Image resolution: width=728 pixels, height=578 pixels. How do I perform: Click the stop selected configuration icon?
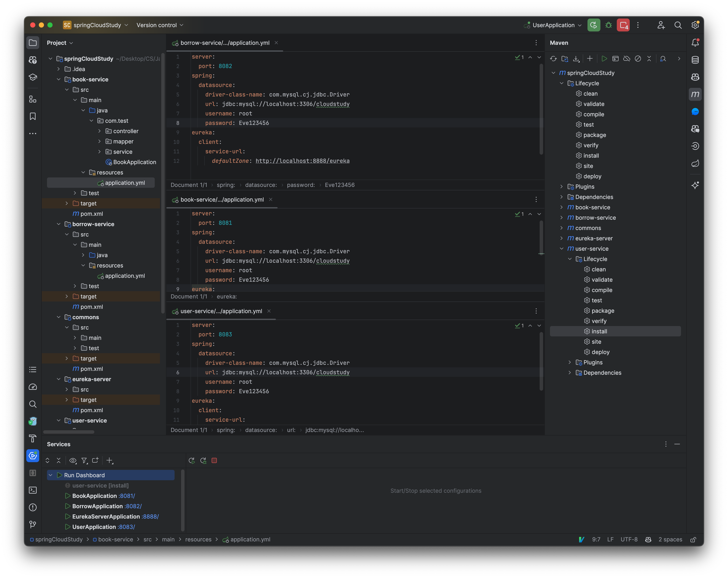214,460
